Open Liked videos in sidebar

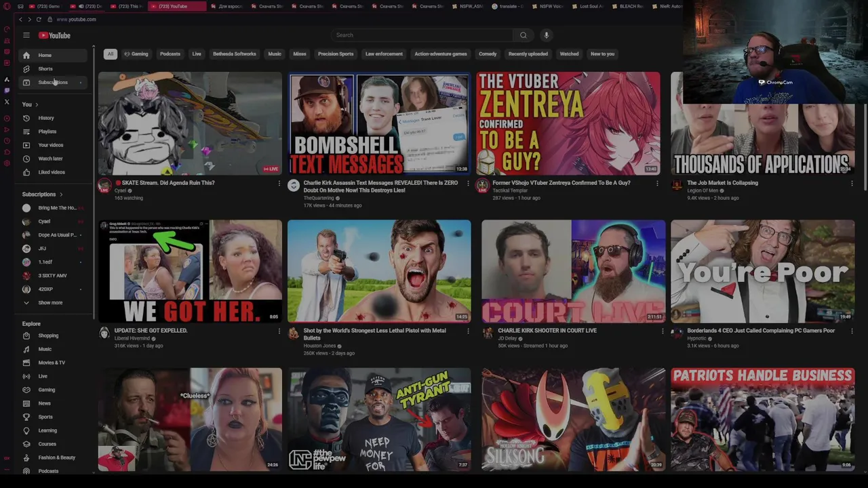pos(54,172)
